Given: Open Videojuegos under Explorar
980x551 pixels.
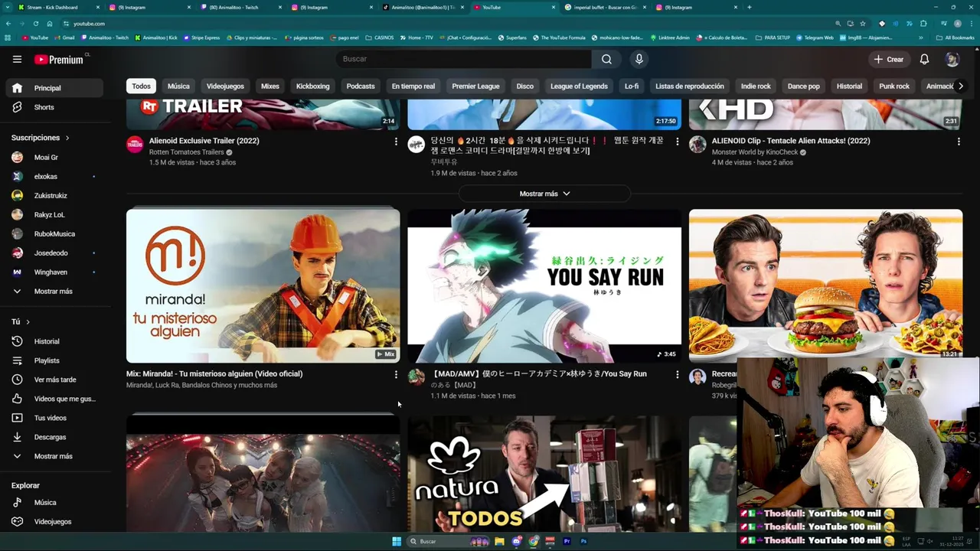Looking at the screenshot, I should 54,522.
